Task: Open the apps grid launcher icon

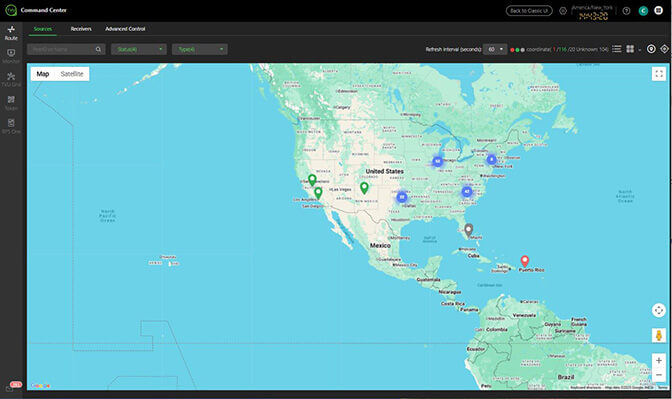Action: (x=659, y=11)
